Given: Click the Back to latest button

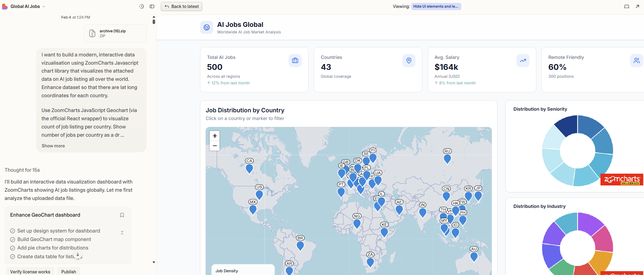Looking at the screenshot, I should click(x=181, y=7).
